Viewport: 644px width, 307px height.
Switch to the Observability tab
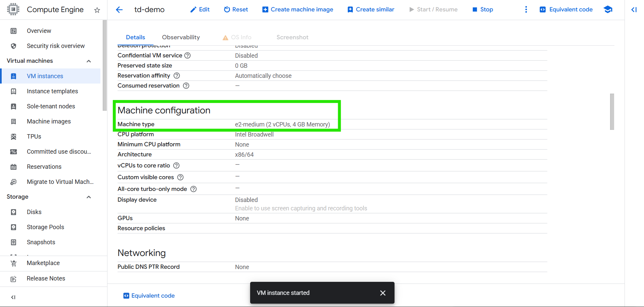(181, 37)
